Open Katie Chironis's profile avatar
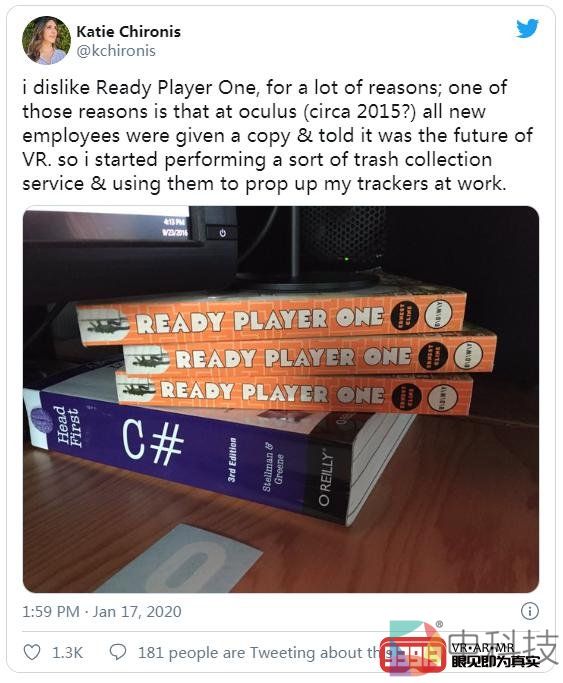Viewport: 563px width, 683px height. click(x=46, y=41)
